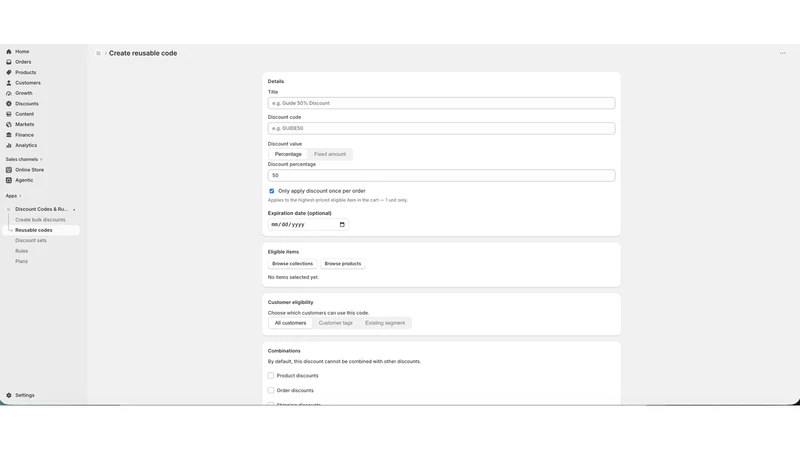The image size is (800, 450).
Task: Open Create bulk discounts page
Action: [40, 220]
